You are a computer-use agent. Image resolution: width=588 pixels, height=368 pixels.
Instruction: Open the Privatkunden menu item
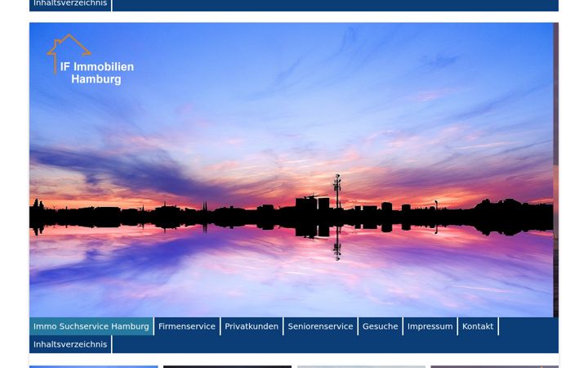(x=252, y=326)
